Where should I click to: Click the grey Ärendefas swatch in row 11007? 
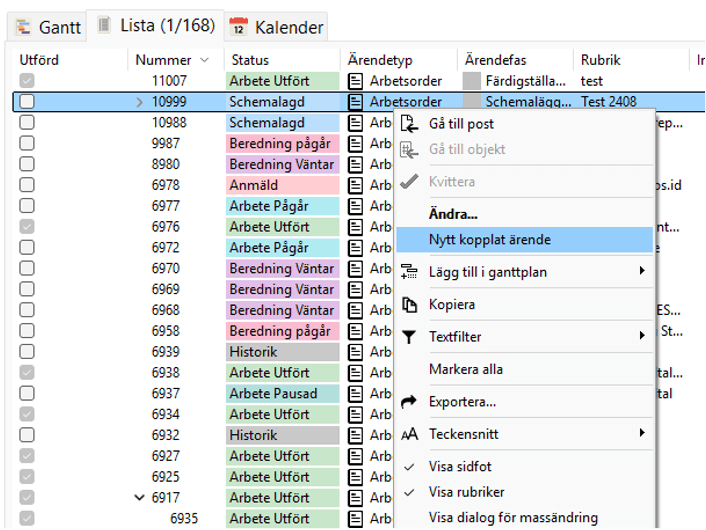coord(471,81)
